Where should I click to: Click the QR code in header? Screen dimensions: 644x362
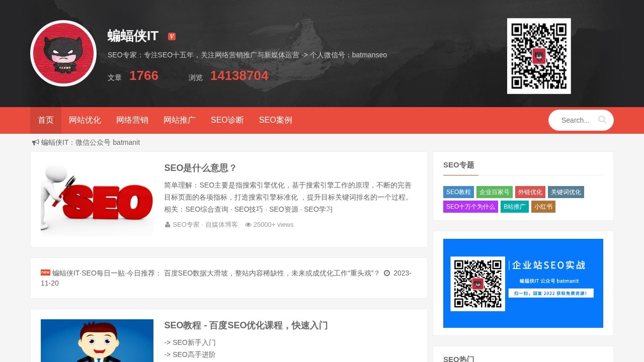539,56
